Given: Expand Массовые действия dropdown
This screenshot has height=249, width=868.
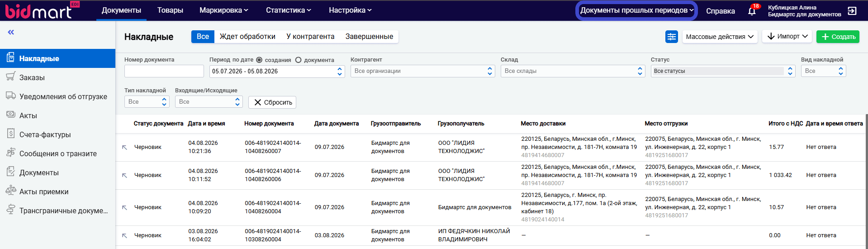Looking at the screenshot, I should click(x=720, y=37).
